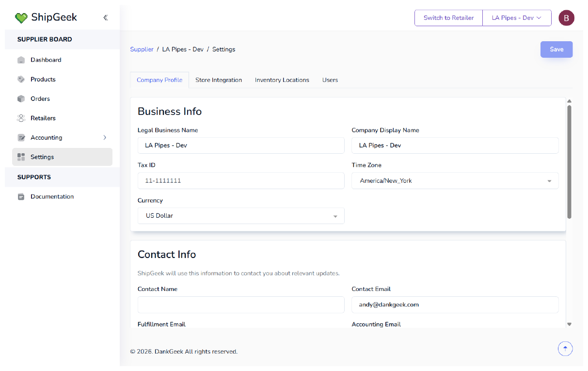The height and width of the screenshot is (371, 588).
Task: Click the scrollbar down arrow
Action: [x=569, y=324]
